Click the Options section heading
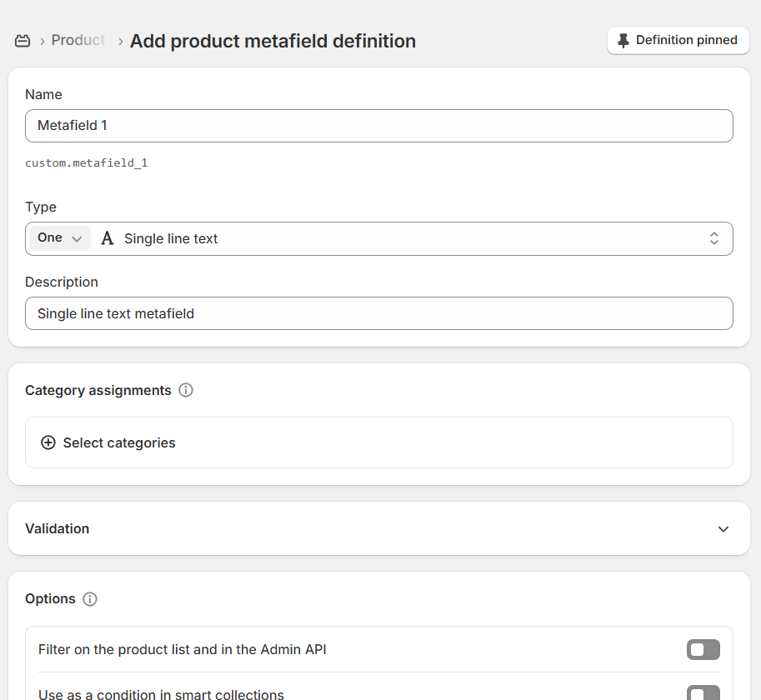The height and width of the screenshot is (700, 761). (x=52, y=598)
